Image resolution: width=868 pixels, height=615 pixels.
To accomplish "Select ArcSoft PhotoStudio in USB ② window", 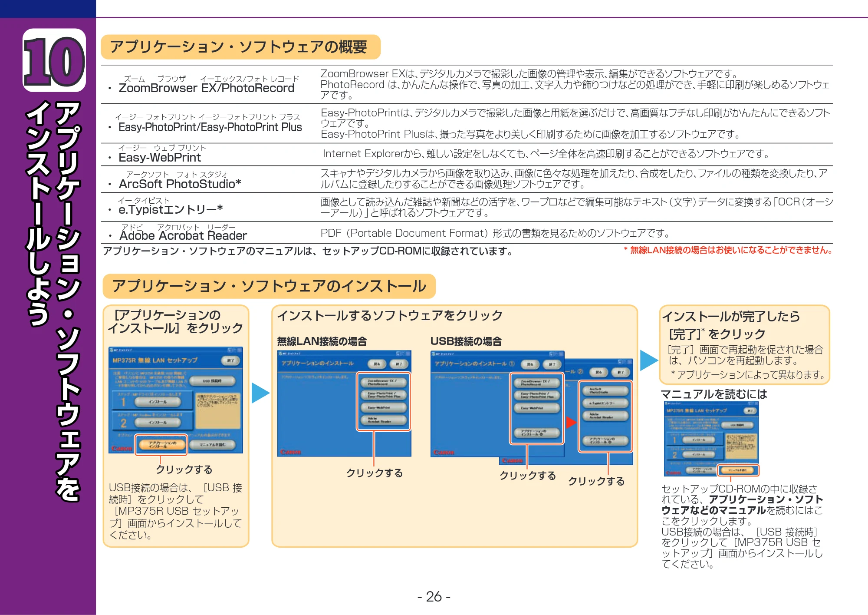I will 605,390.
